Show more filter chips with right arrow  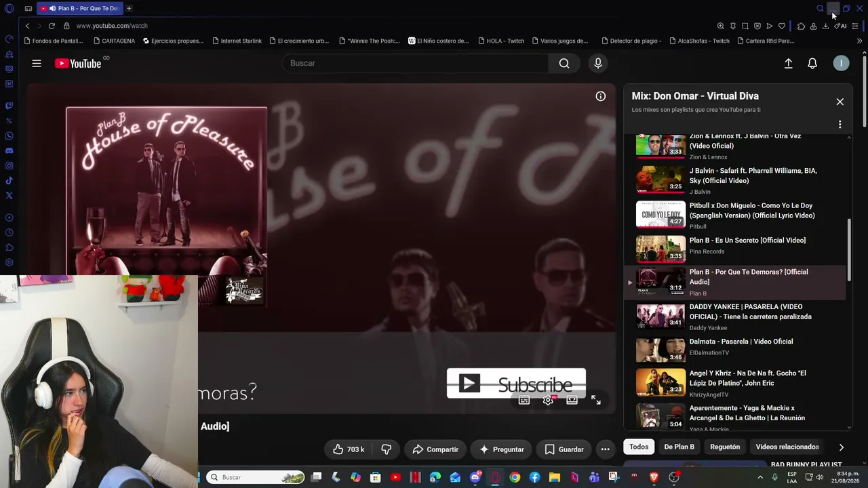pos(841,447)
